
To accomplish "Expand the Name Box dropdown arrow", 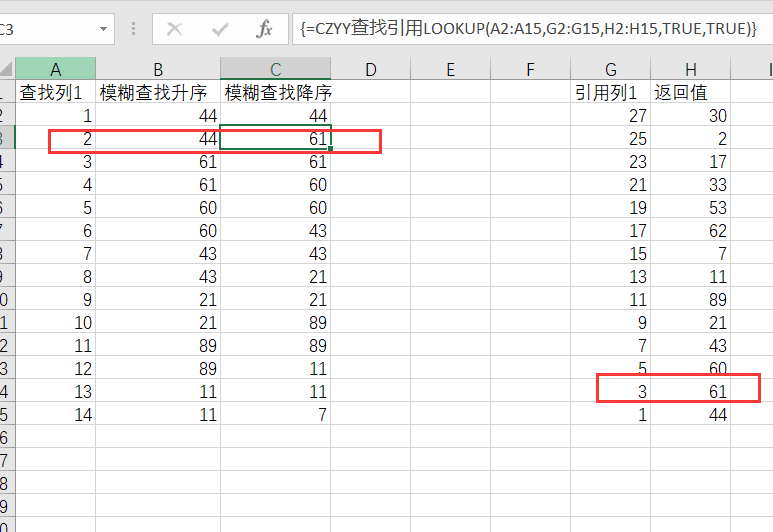I will coord(103,29).
